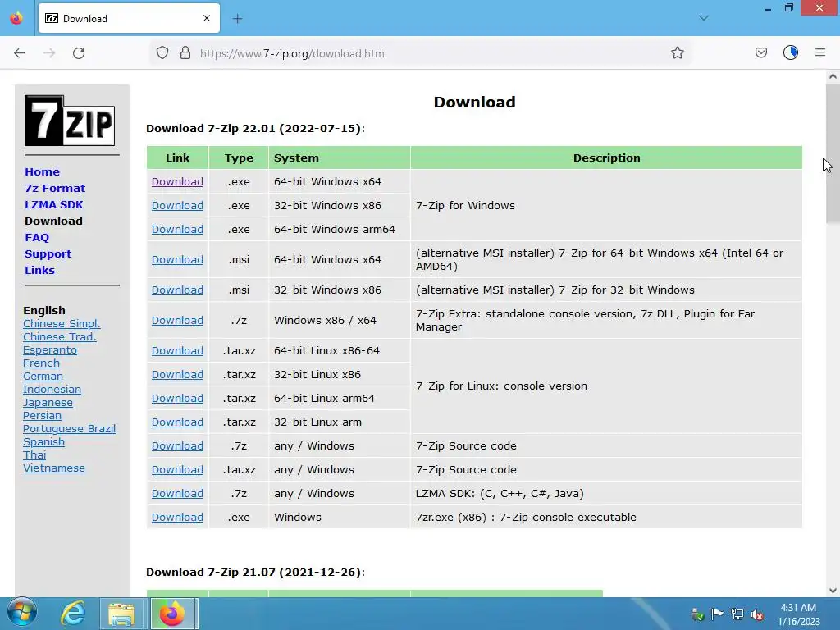Switch language to Esperanto
This screenshot has width=840, height=630.
(x=50, y=349)
